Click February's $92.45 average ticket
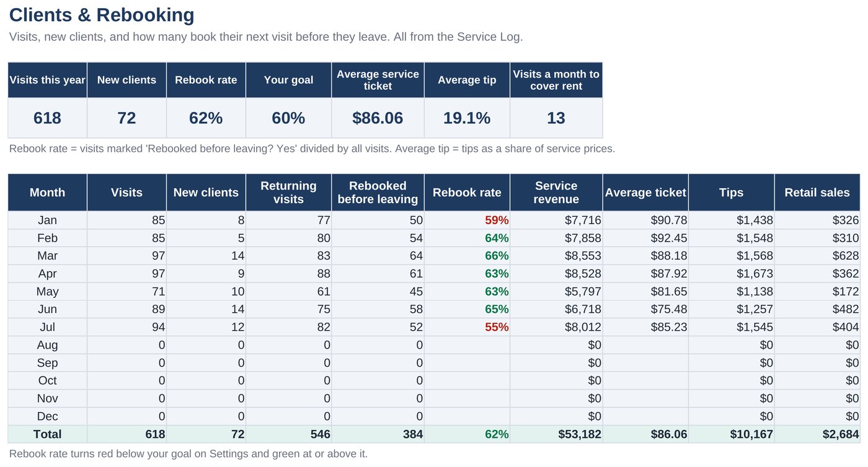868x467 pixels. (645, 238)
